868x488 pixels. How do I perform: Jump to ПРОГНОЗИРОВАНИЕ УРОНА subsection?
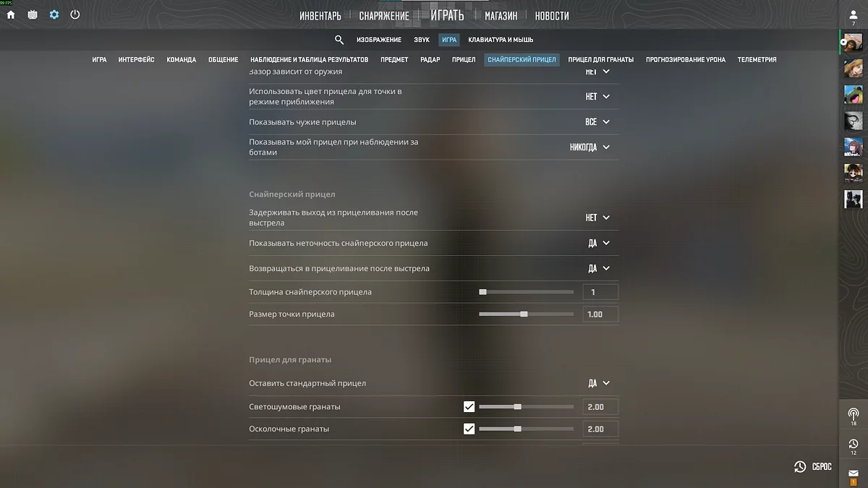click(x=686, y=60)
